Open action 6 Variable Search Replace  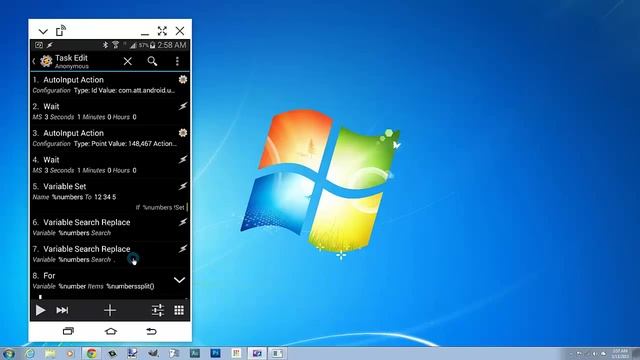pyautogui.click(x=110, y=227)
